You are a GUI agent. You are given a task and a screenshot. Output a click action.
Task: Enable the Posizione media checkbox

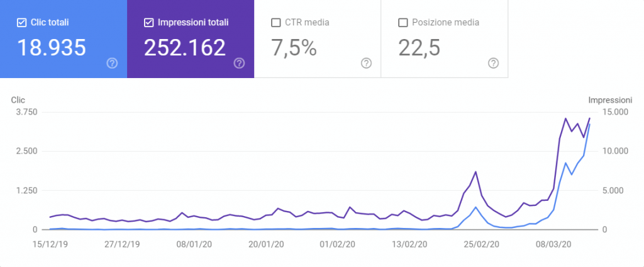click(403, 23)
